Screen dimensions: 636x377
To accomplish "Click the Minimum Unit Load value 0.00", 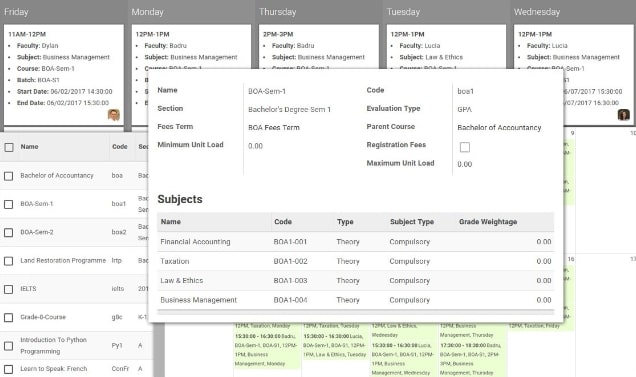I will click(x=256, y=146).
